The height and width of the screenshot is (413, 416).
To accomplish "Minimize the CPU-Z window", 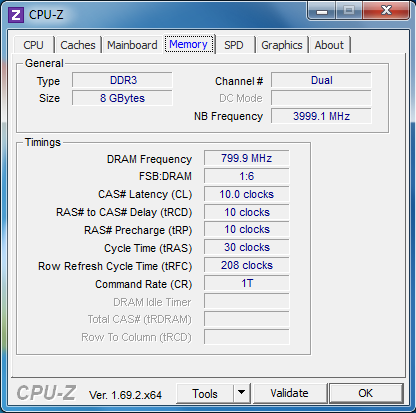I will 321,11.
